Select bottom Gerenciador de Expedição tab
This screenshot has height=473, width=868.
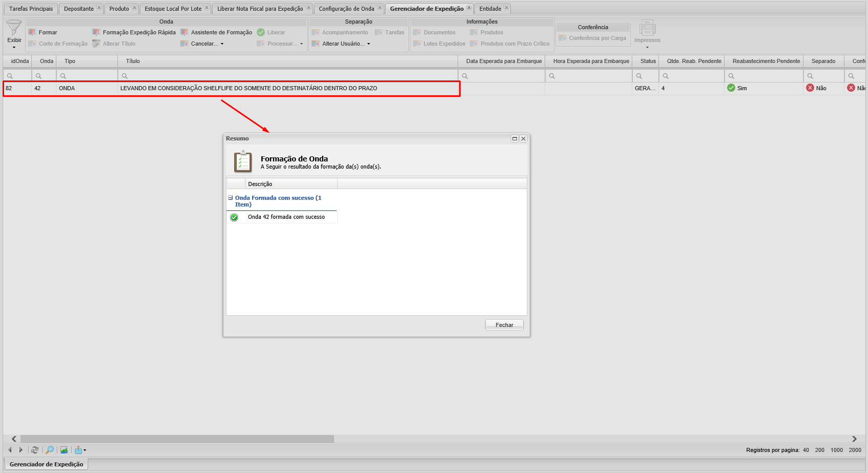click(46, 464)
